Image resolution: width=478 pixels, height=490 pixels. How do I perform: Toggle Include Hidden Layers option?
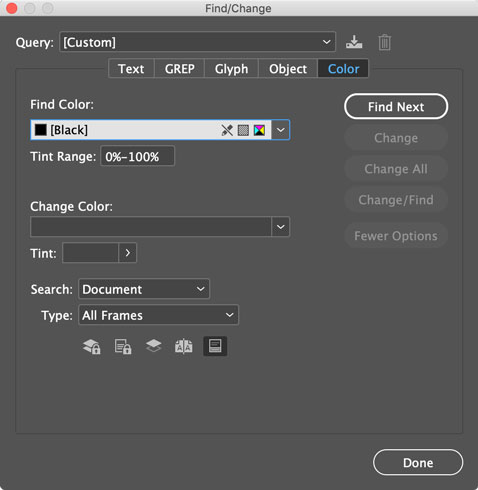[153, 346]
